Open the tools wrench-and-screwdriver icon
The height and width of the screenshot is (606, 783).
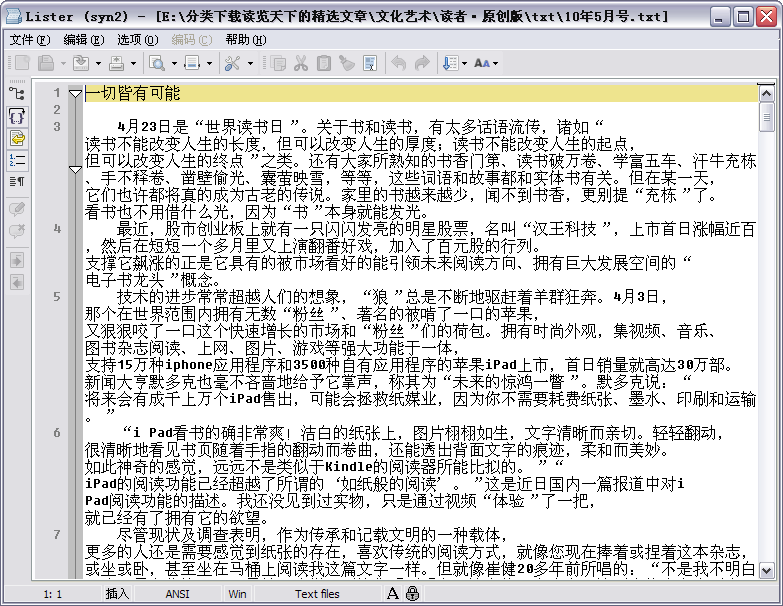pos(233,63)
